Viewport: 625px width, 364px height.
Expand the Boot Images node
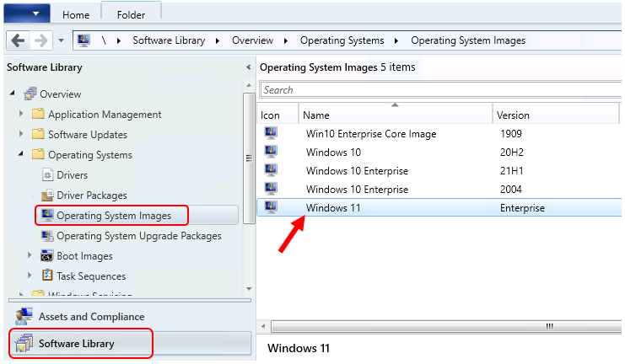point(30,254)
